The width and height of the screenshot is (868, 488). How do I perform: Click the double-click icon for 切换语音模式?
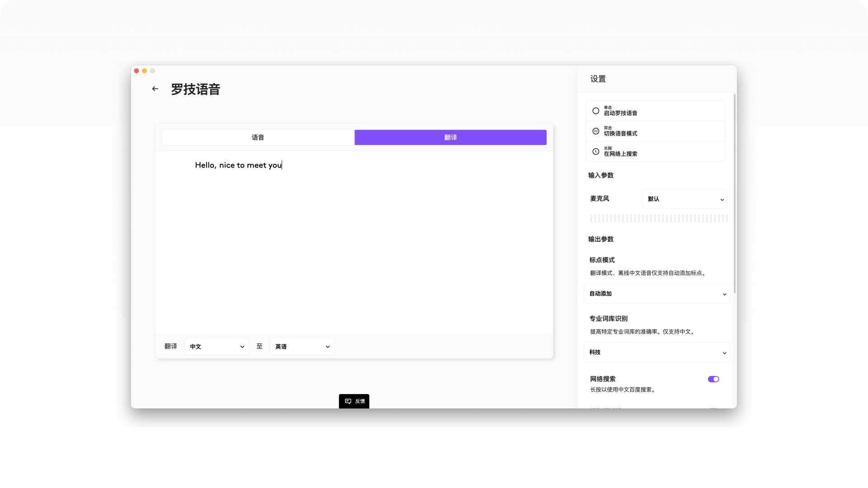point(596,131)
